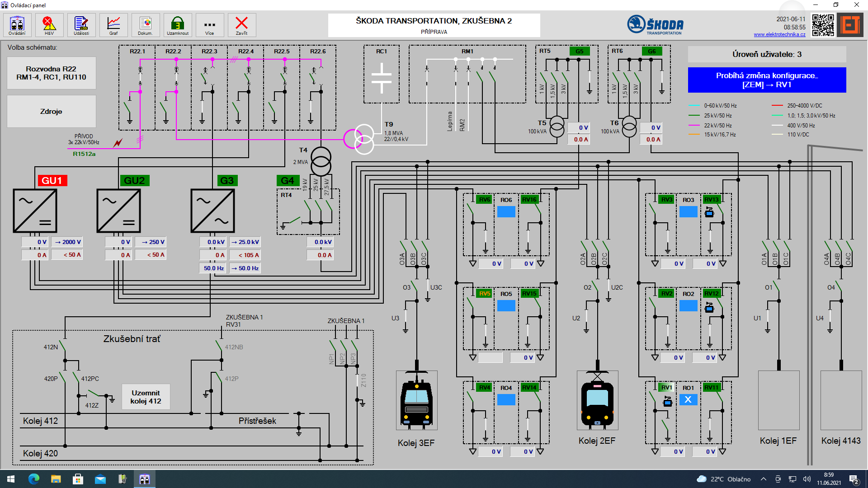This screenshot has height=488, width=868.
Task: Open the Graf chart toolbar button
Action: coord(113,25)
